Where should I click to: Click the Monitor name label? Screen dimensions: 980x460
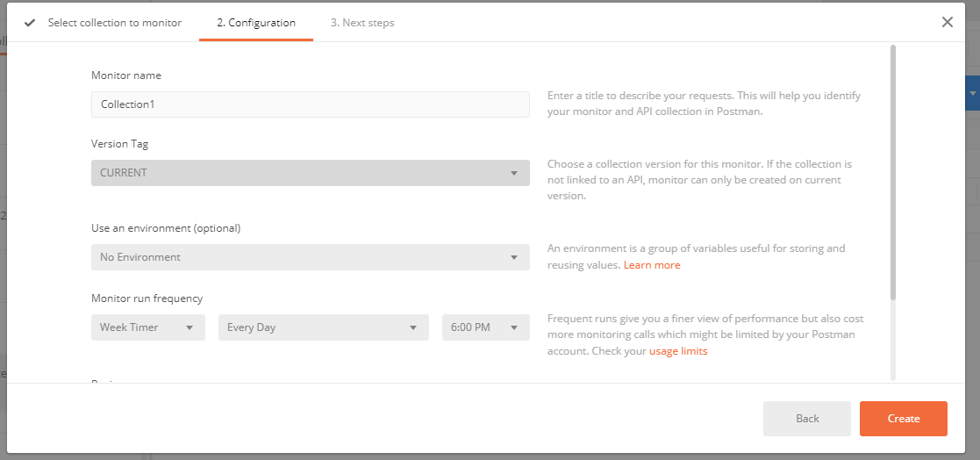[126, 75]
